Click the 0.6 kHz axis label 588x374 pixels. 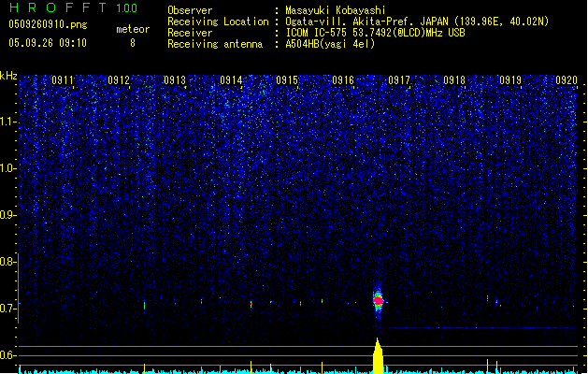[7, 355]
